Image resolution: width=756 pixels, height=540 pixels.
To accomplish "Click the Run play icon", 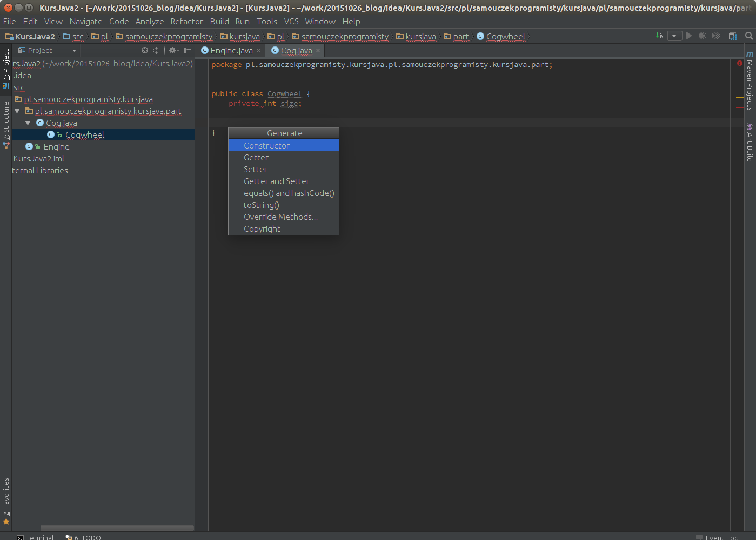I will tap(689, 36).
